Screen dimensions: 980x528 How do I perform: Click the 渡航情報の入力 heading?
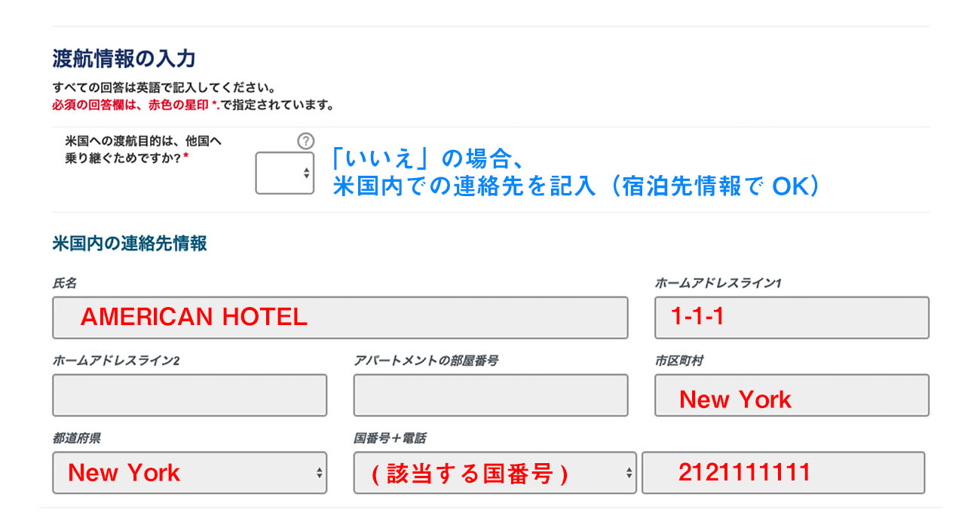(124, 59)
